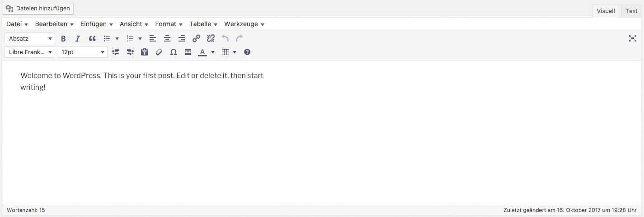The height and width of the screenshot is (217, 644).
Task: Center align the text
Action: (167, 38)
